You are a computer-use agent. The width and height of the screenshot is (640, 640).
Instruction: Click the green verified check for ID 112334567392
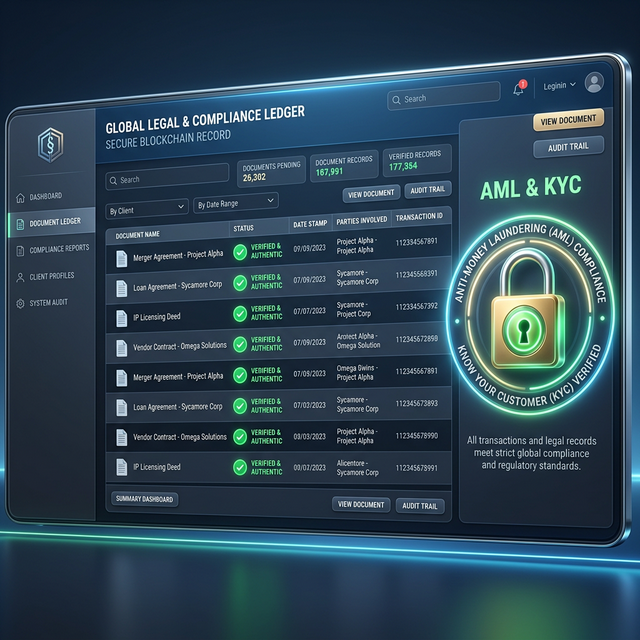coord(240,314)
